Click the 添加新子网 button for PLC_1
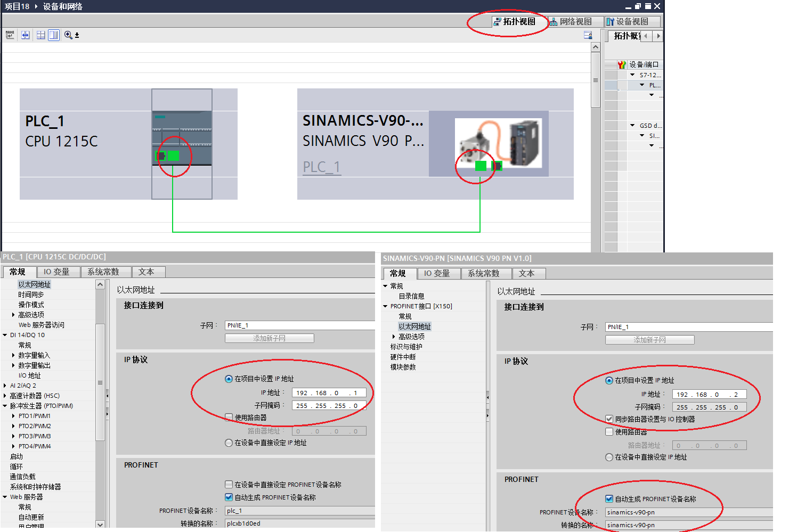Viewport: 797px width, 532px height. click(269, 338)
